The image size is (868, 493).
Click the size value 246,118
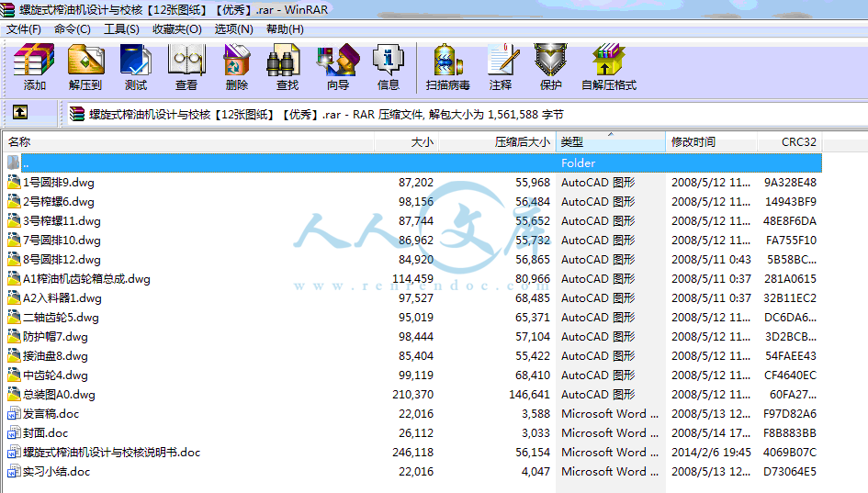pos(413,453)
